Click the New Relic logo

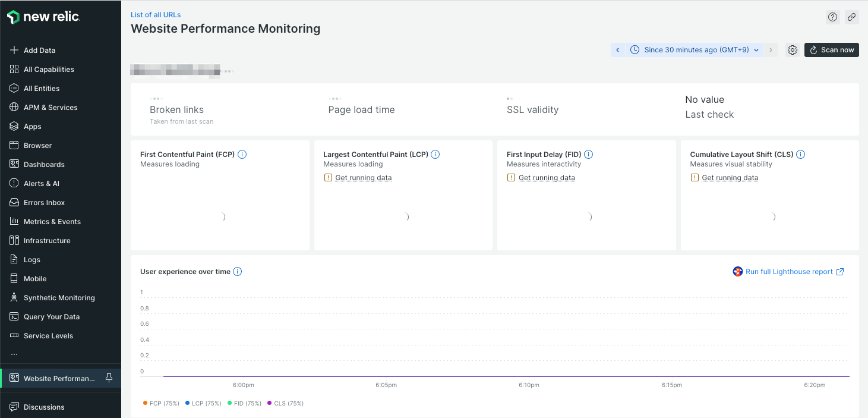[x=43, y=17]
